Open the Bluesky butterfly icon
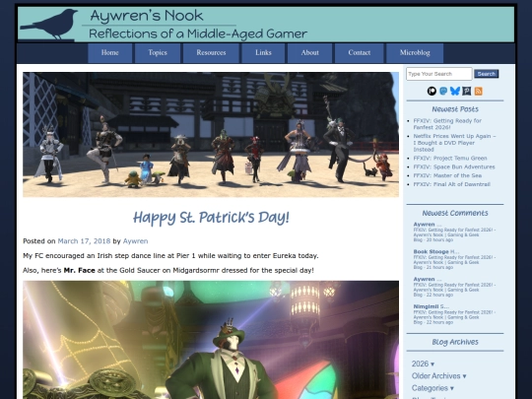The height and width of the screenshot is (399, 532). pyautogui.click(x=455, y=91)
